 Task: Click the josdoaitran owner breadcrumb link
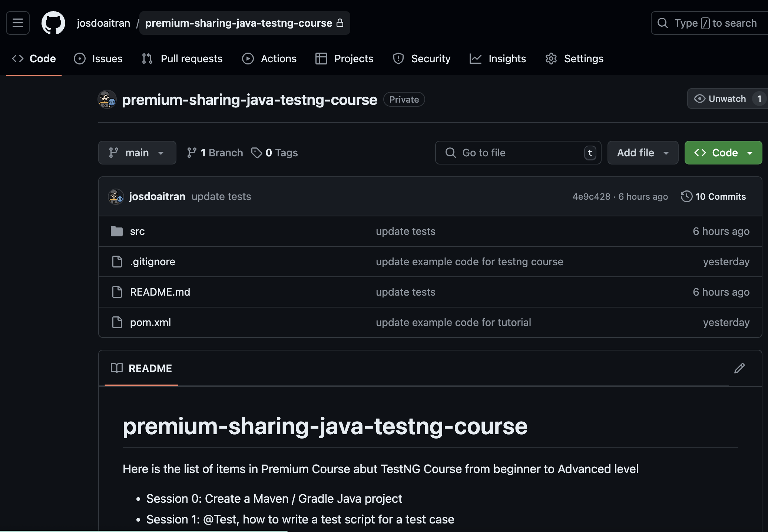(103, 23)
